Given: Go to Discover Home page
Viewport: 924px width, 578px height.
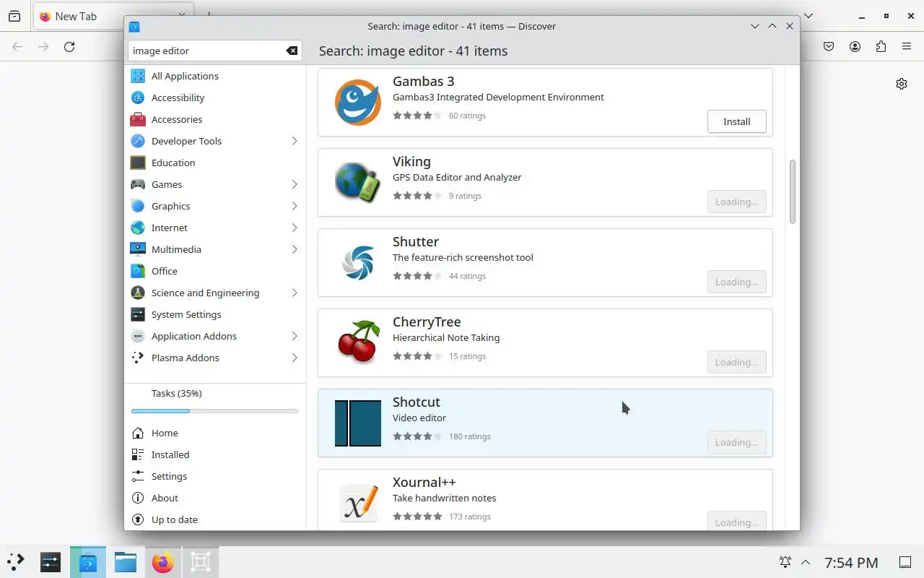Looking at the screenshot, I should point(215,433).
